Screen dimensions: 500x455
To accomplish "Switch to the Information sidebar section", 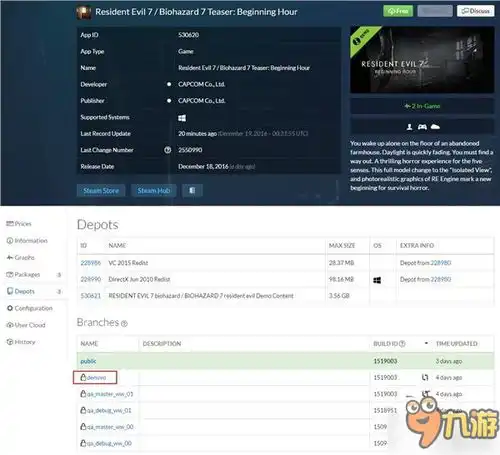I will (x=27, y=241).
